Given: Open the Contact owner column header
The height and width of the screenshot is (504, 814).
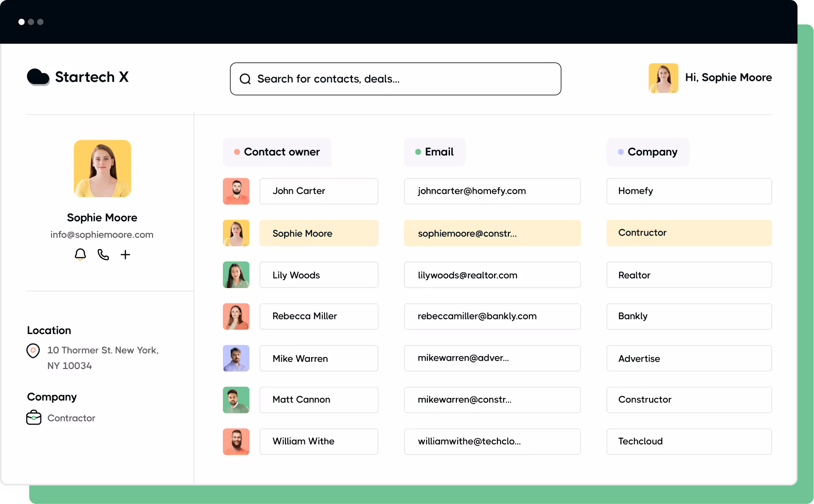Looking at the screenshot, I should [x=277, y=152].
